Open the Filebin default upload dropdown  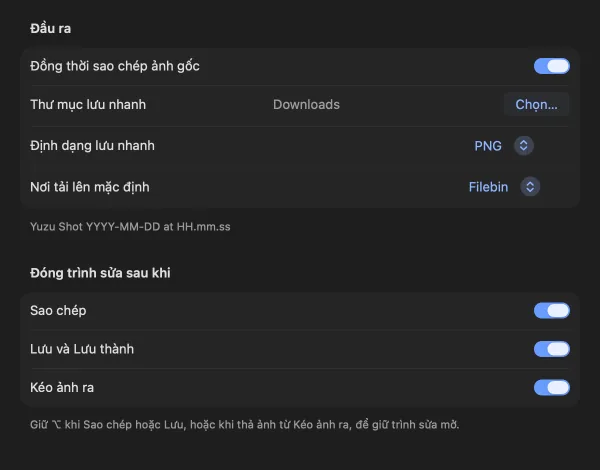tap(504, 187)
